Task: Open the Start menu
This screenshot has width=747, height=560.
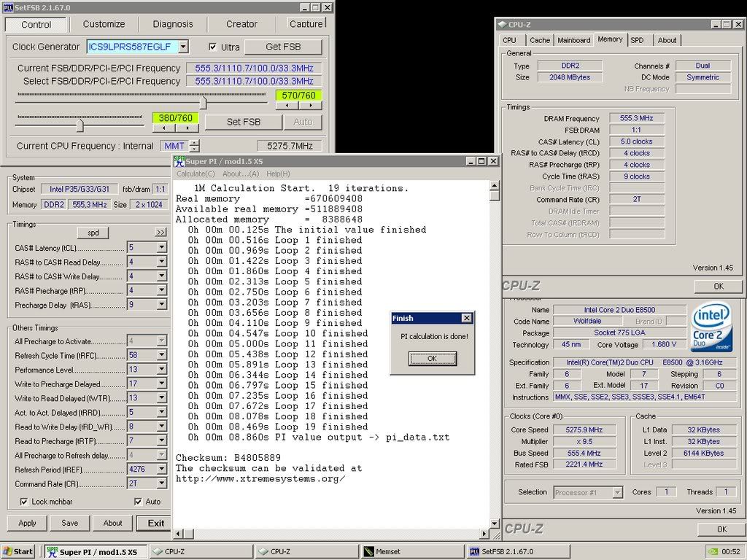Action: click(18, 551)
